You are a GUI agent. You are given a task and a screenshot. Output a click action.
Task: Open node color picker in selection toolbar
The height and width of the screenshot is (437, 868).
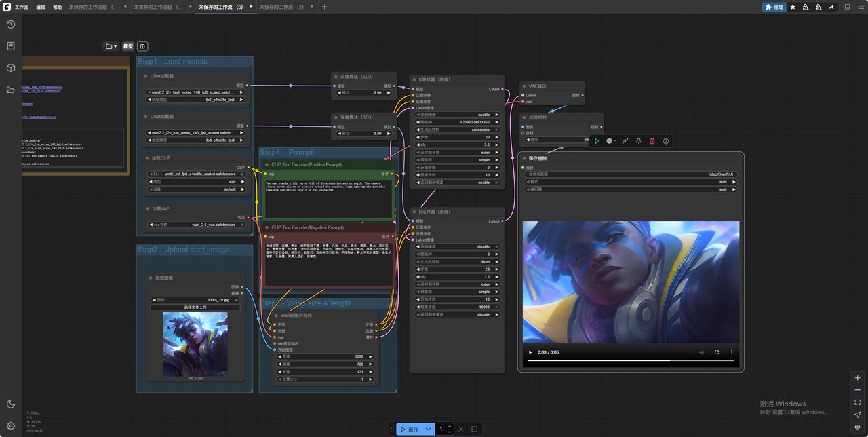(x=611, y=141)
